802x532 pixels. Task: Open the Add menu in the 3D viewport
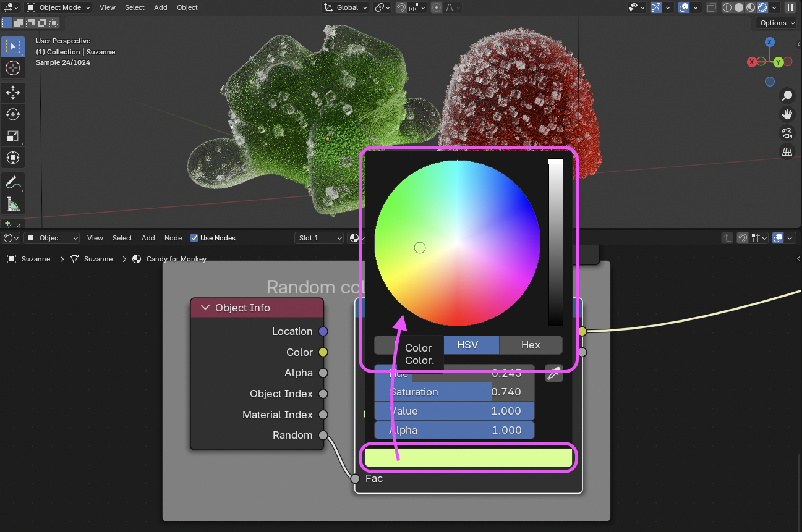click(160, 7)
